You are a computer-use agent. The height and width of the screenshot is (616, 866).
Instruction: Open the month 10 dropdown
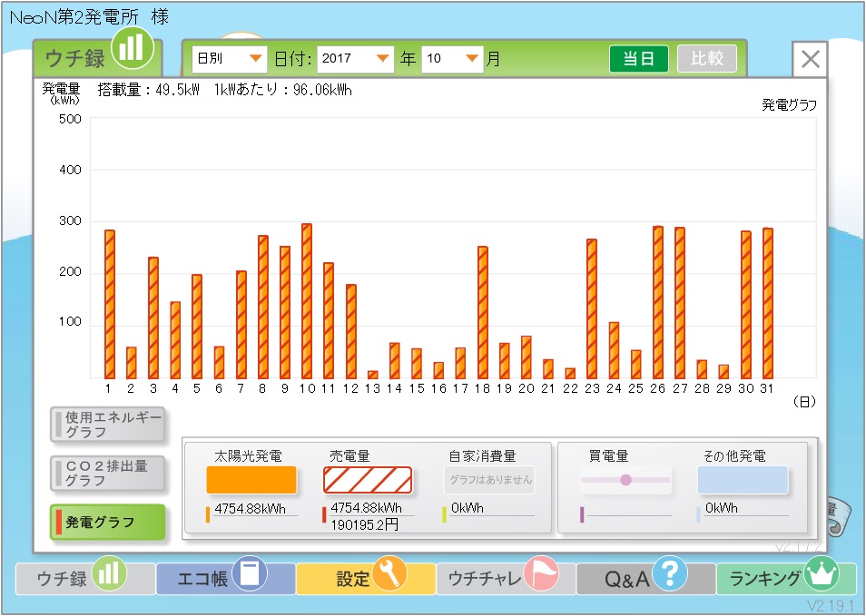click(x=452, y=58)
